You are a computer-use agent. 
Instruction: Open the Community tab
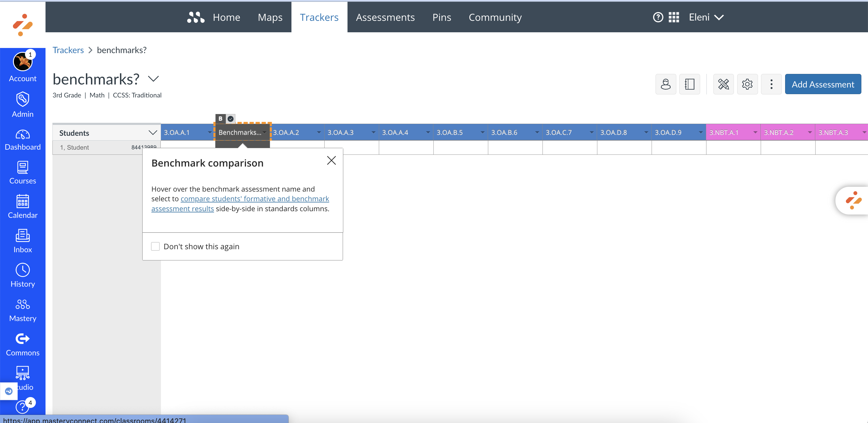tap(495, 17)
